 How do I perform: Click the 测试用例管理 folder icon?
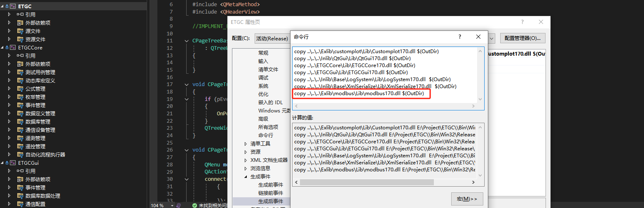coord(20,72)
